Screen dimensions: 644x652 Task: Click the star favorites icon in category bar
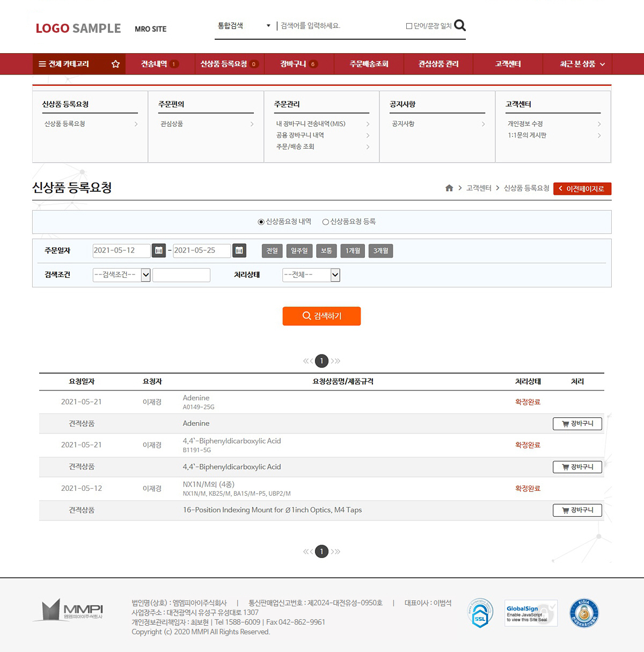(115, 64)
